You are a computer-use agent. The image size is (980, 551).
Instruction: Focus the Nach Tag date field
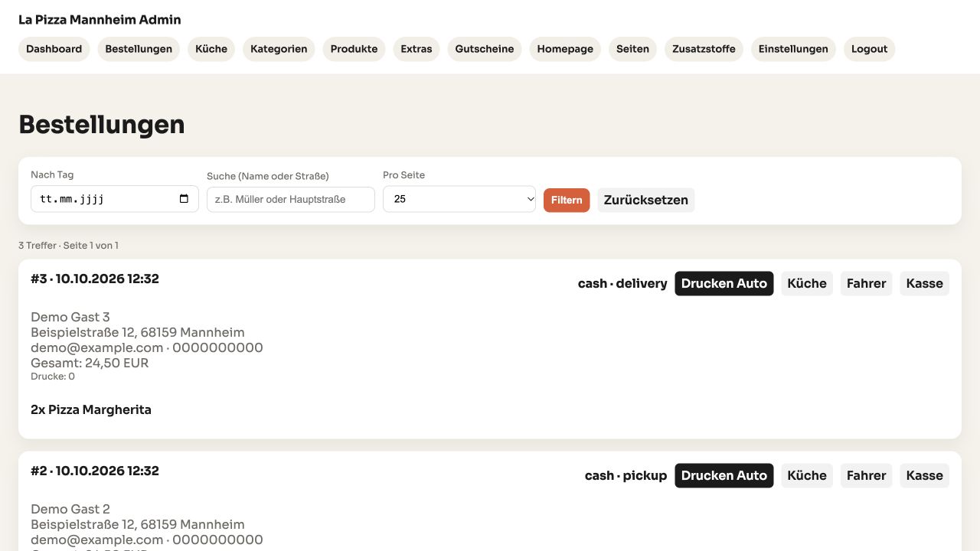pos(115,199)
